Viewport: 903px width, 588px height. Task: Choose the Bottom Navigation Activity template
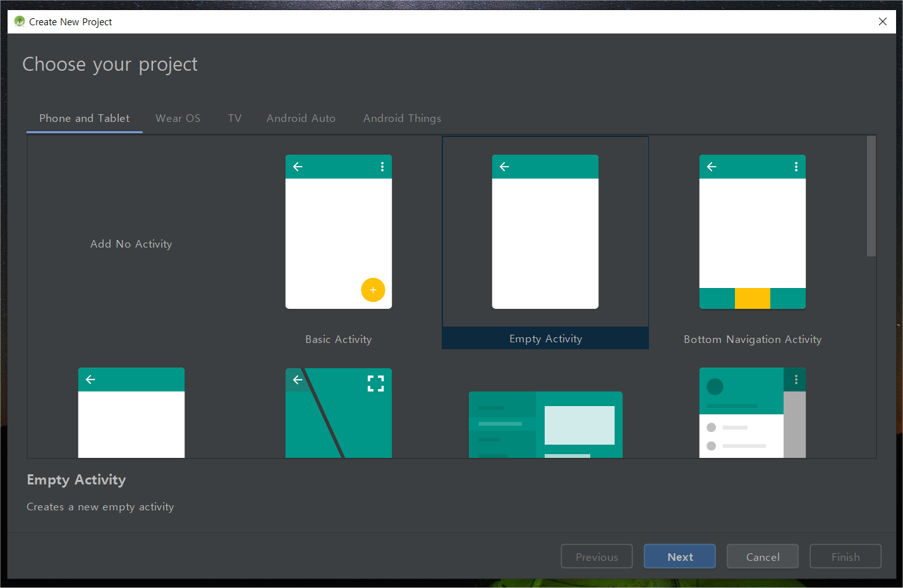753,243
